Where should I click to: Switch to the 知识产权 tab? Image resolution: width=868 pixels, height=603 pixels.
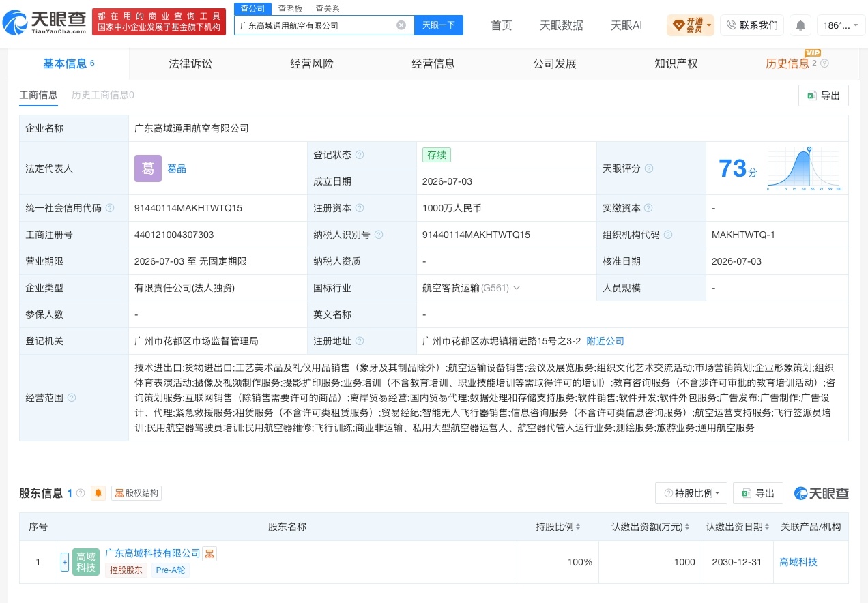(x=676, y=63)
